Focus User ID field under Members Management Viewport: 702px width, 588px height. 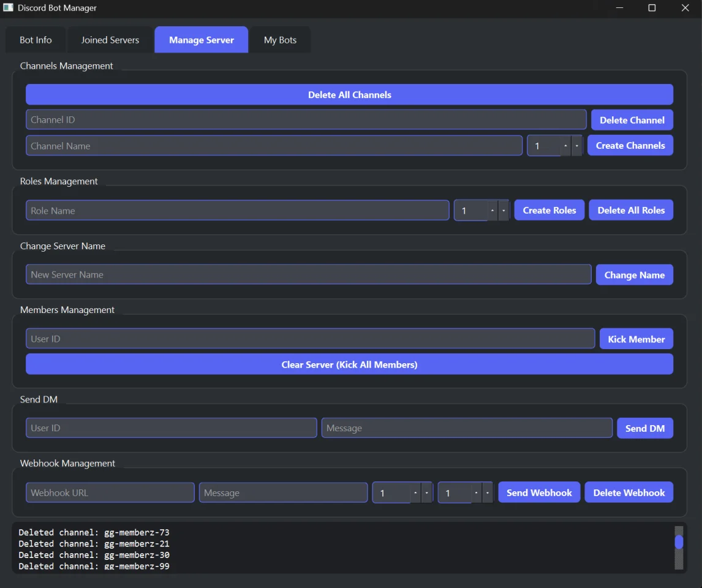click(x=310, y=339)
